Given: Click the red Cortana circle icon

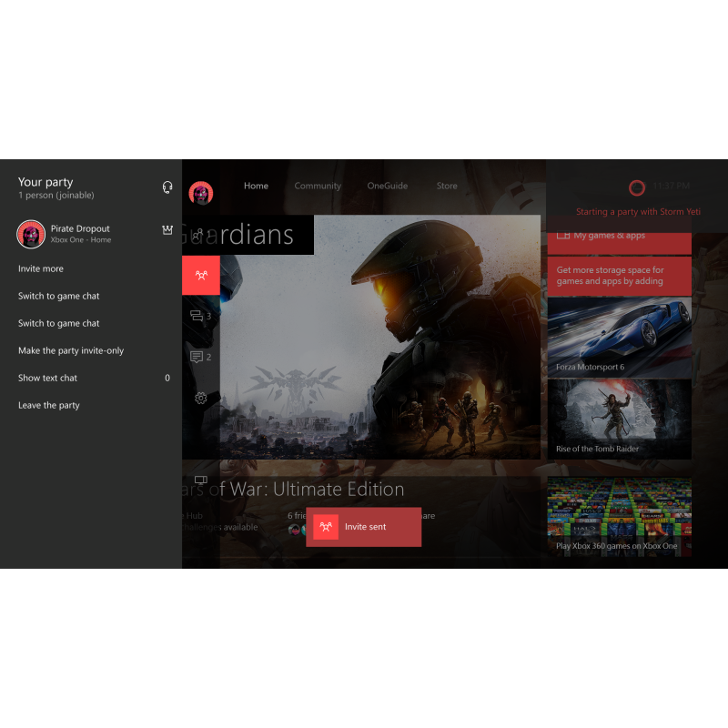Looking at the screenshot, I should coord(637,187).
